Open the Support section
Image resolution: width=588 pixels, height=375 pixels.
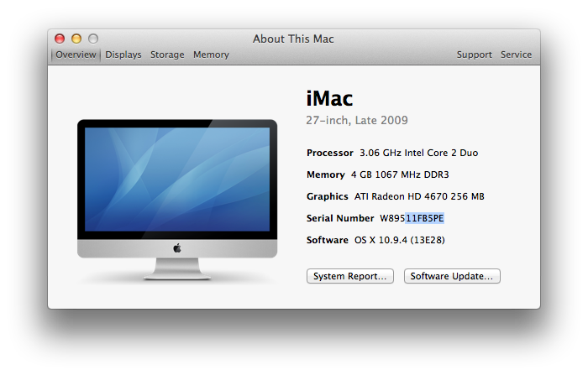click(475, 55)
